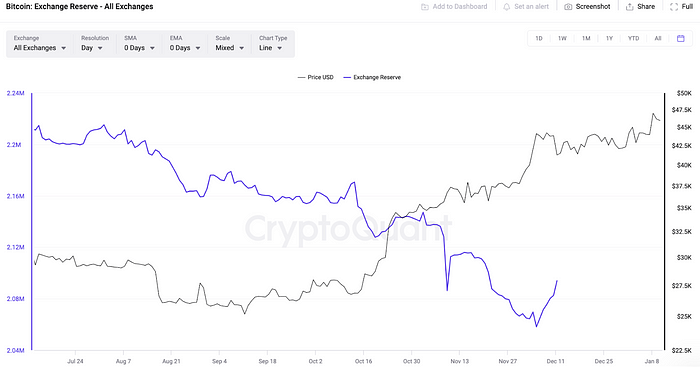Click the Screenshot button label
This screenshot has height=367, width=700.
click(593, 7)
